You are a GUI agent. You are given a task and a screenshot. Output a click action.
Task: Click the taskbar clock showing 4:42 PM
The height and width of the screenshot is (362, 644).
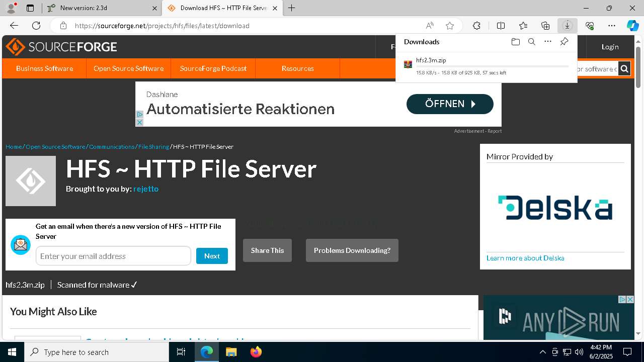tap(601, 352)
